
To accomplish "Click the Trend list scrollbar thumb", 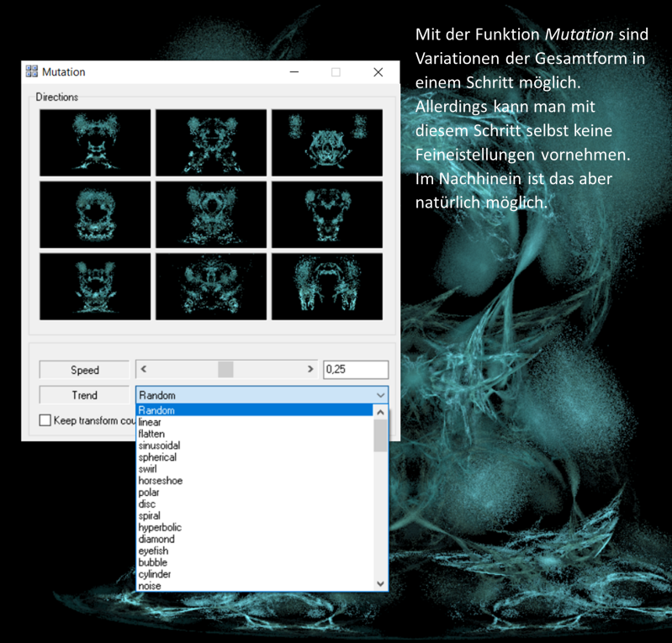I will click(x=380, y=435).
